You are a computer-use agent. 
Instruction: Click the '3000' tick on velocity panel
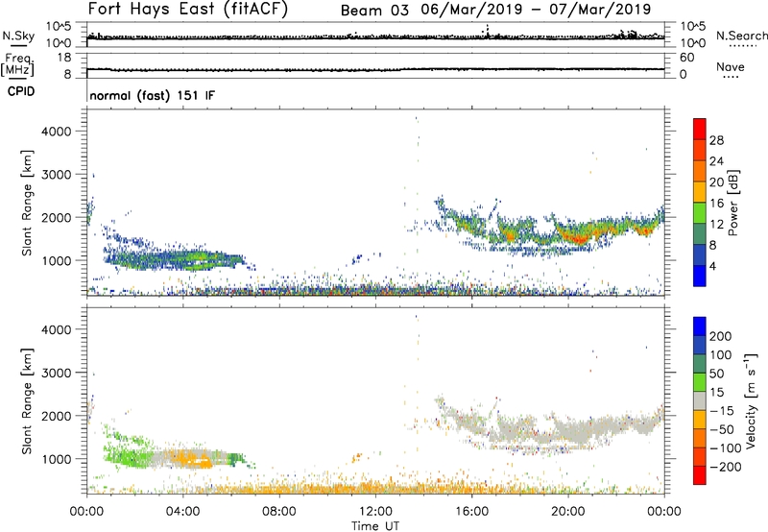coord(56,373)
